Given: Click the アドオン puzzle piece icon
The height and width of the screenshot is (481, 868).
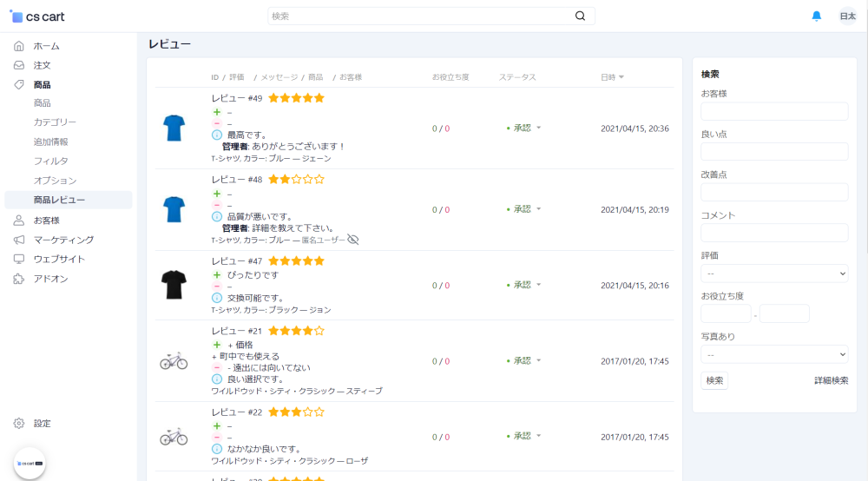Looking at the screenshot, I should click(x=19, y=279).
